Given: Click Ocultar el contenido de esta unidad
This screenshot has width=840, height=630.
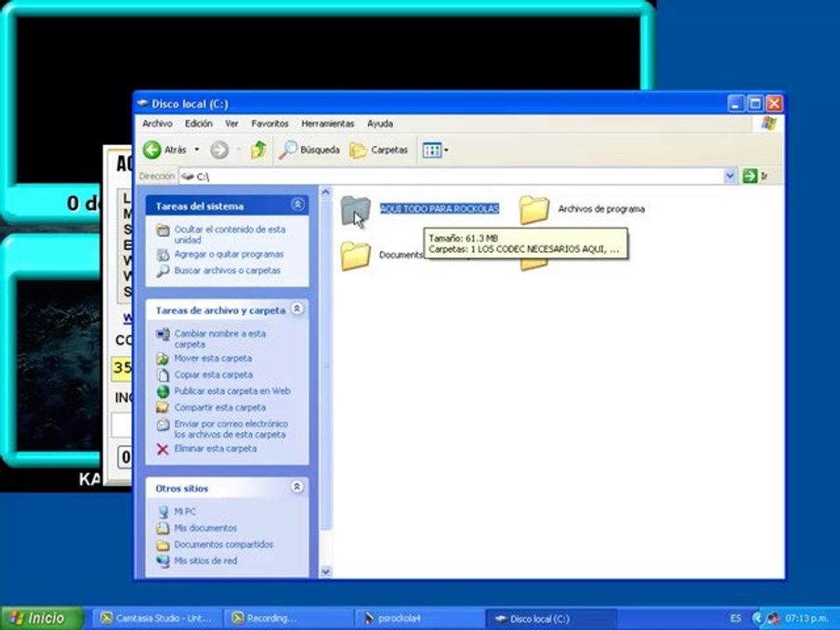Looking at the screenshot, I should pos(230,234).
